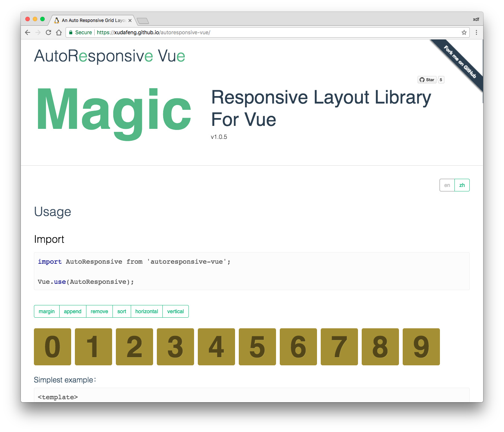Click the grid tile numbered 2
This screenshot has width=504, height=432.
pyautogui.click(x=134, y=347)
